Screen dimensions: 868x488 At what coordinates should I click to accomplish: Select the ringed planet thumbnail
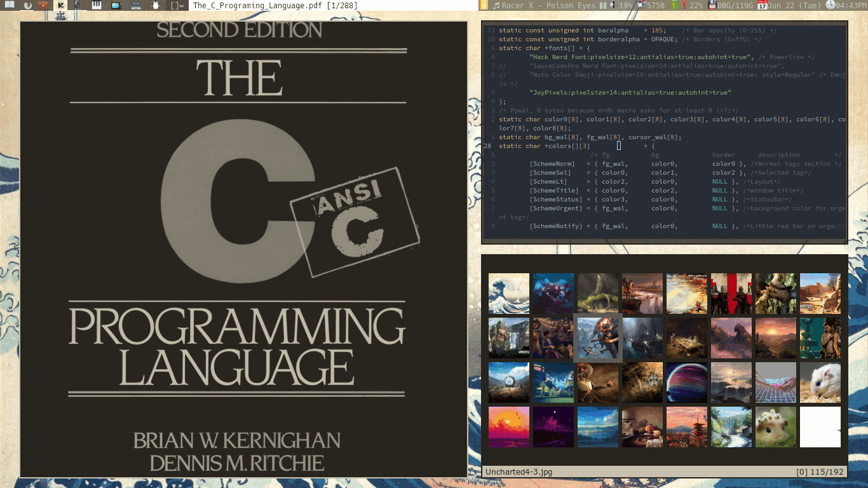687,383
